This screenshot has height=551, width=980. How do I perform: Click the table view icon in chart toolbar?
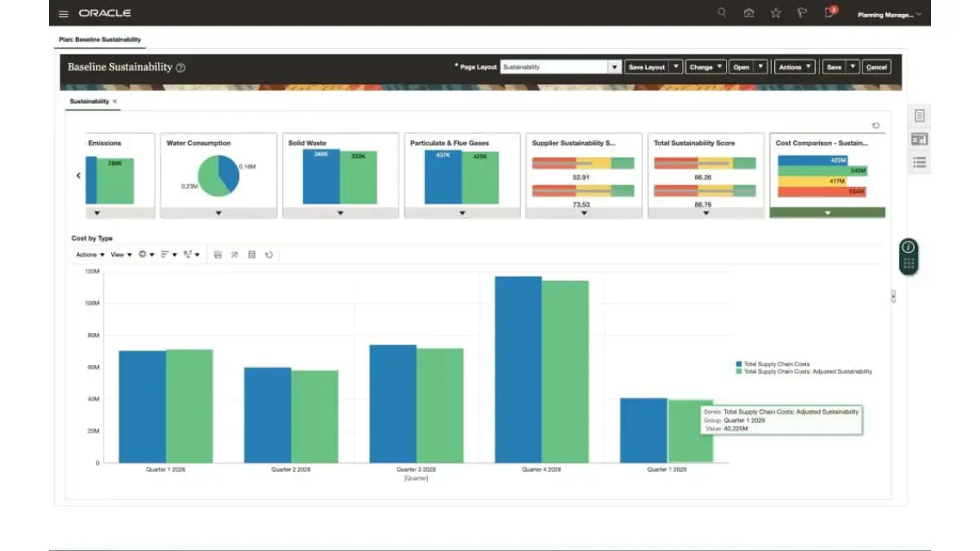click(252, 255)
